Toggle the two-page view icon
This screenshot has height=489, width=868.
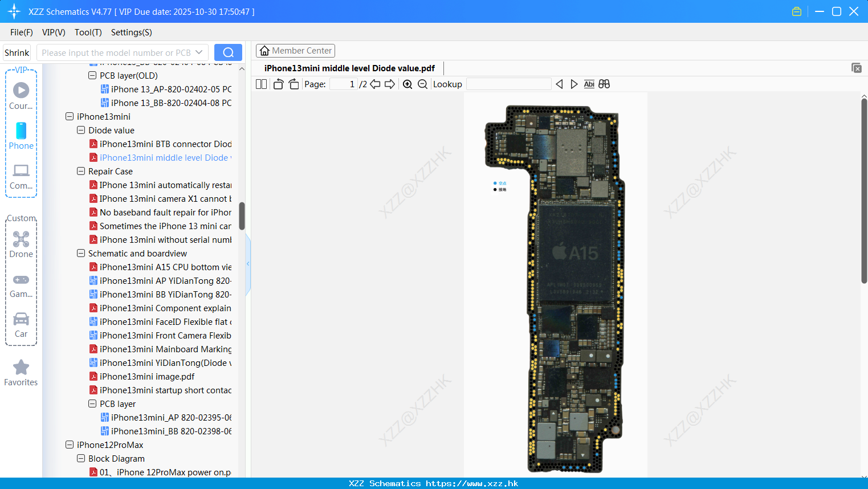[x=261, y=84]
